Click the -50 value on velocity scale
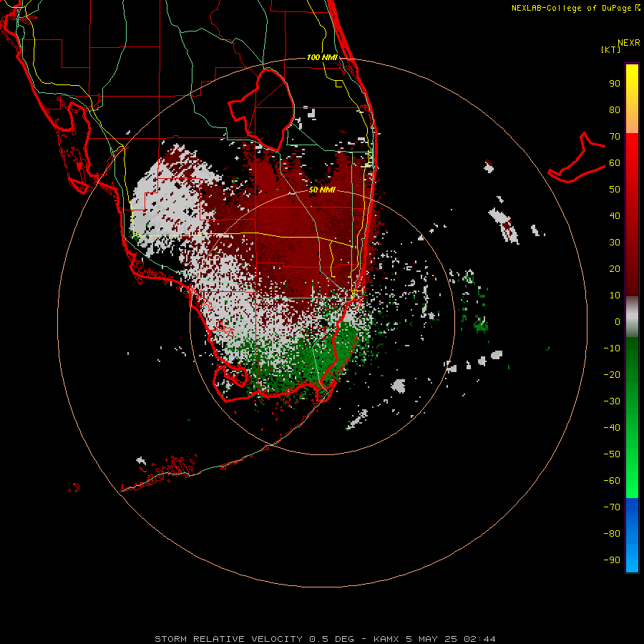Viewport: 644px width, 644px height. coord(612,454)
